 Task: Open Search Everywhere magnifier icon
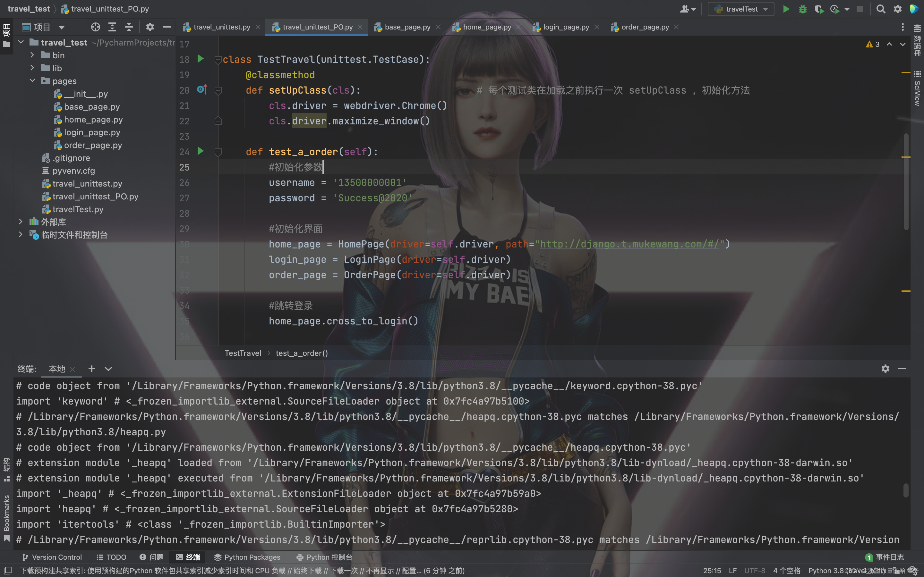point(880,9)
